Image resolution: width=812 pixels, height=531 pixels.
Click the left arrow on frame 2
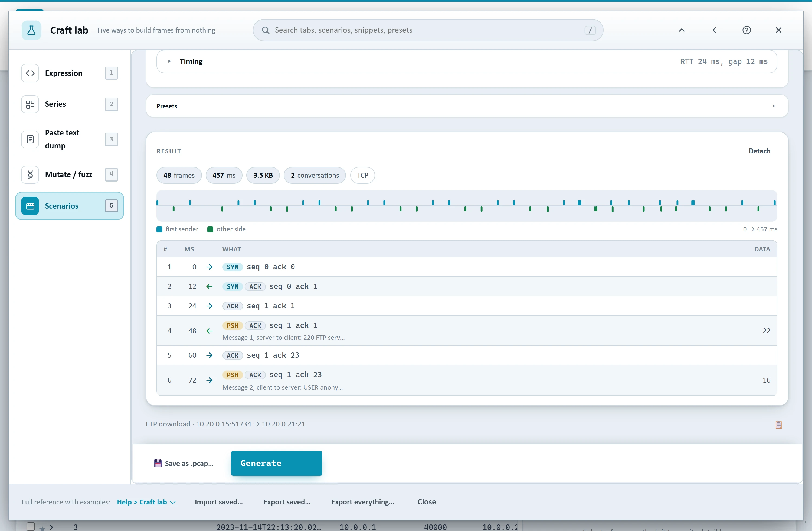point(209,287)
